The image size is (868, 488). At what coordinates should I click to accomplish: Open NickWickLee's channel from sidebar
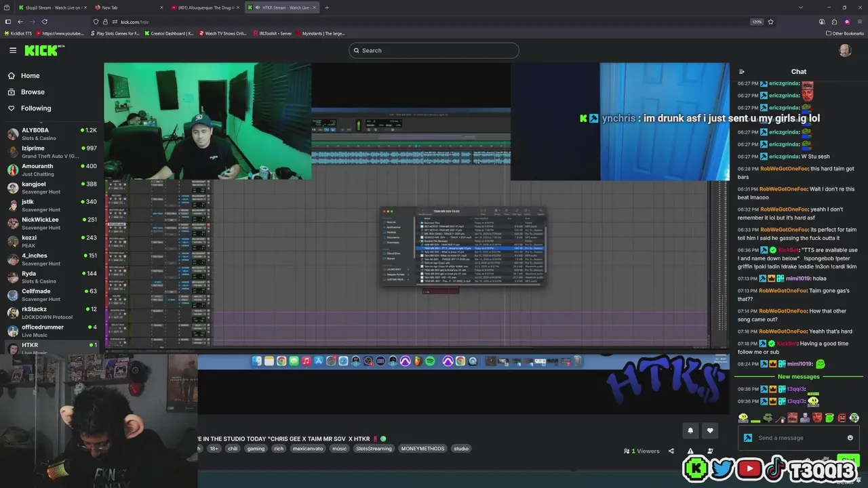[52, 223]
